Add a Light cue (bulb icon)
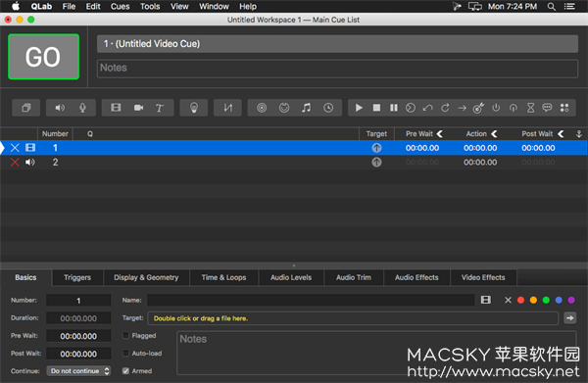 194,108
